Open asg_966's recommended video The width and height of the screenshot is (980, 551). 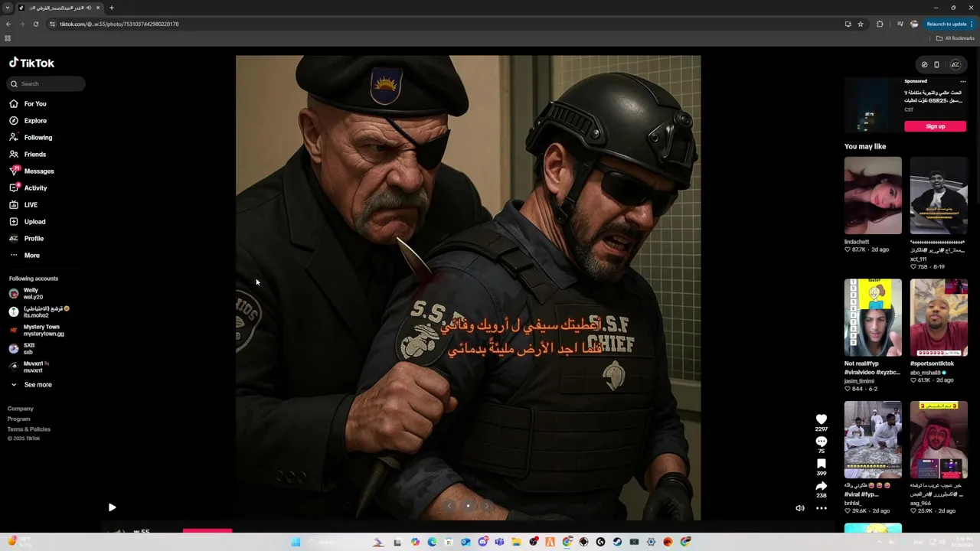click(939, 440)
